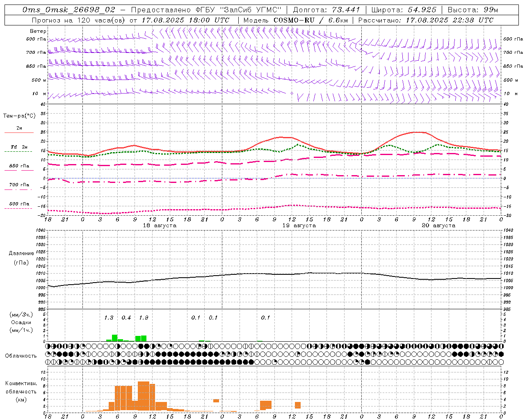The width and height of the screenshot is (525, 420).
Task: Click the Тем-ра(°C) axis label
Action: pyautogui.click(x=19, y=116)
